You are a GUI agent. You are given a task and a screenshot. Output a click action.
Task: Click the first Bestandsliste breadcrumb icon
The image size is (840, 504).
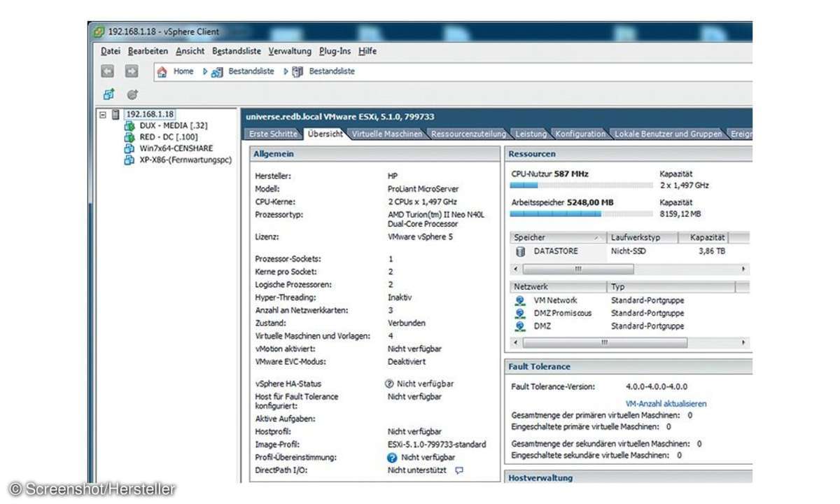point(217,71)
